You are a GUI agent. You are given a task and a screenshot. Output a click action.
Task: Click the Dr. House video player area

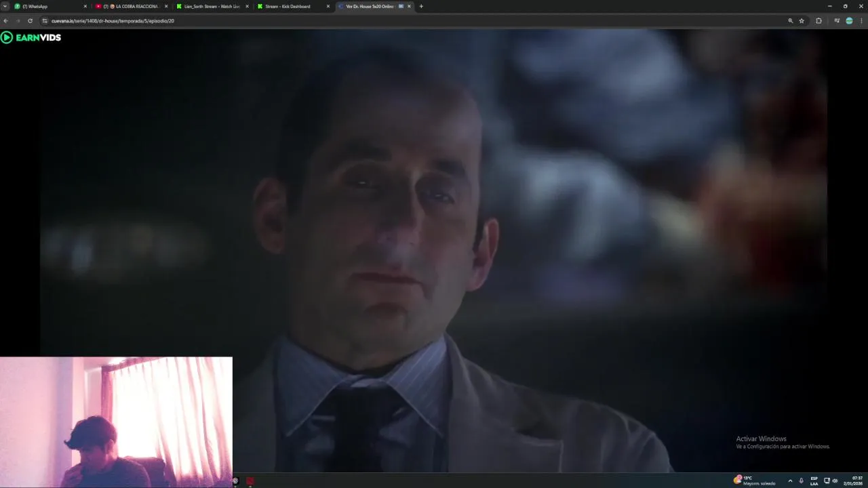(434, 251)
